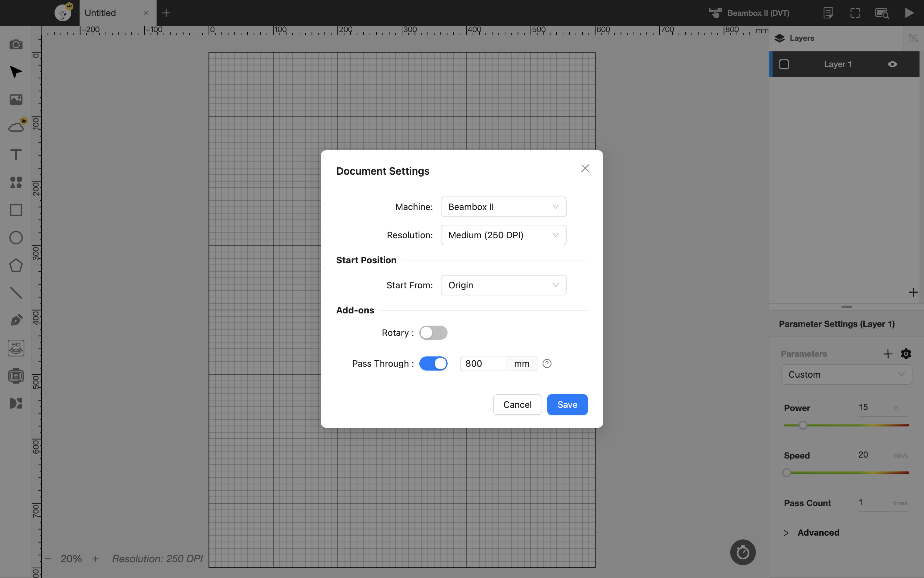
Task: Open the camera preview tool
Action: point(16,44)
